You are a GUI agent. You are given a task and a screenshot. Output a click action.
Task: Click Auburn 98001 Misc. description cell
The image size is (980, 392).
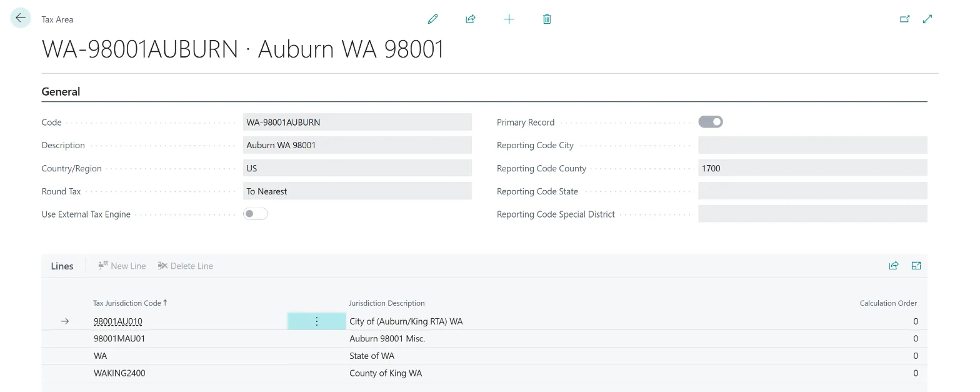(x=387, y=338)
